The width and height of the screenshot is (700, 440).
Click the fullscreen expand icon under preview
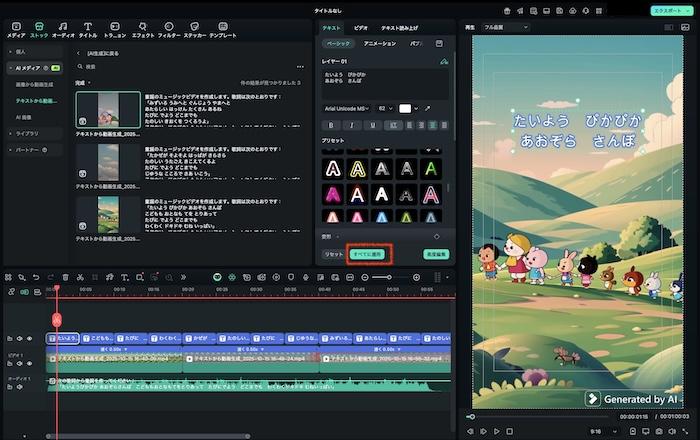(x=685, y=432)
